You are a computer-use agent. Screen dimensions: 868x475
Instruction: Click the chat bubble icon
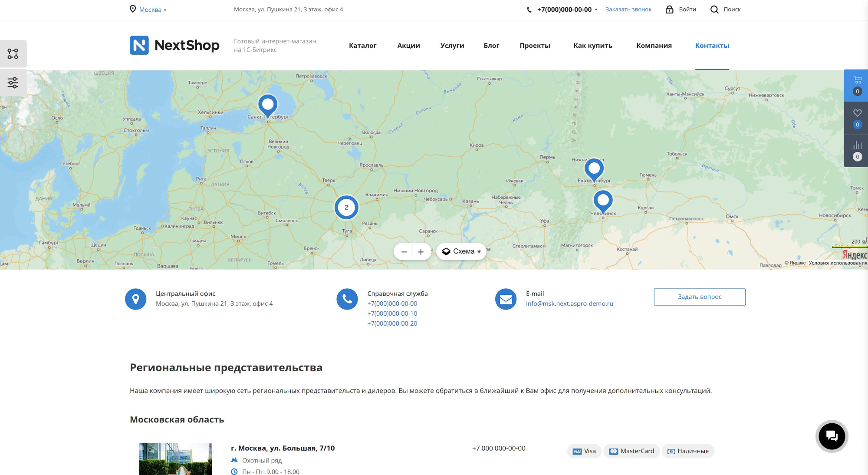point(832,436)
